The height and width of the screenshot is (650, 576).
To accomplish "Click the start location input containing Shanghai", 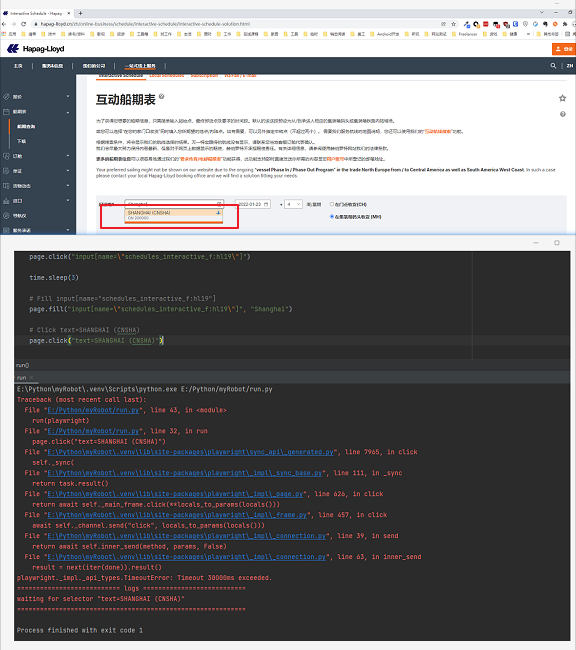I will pos(174,204).
